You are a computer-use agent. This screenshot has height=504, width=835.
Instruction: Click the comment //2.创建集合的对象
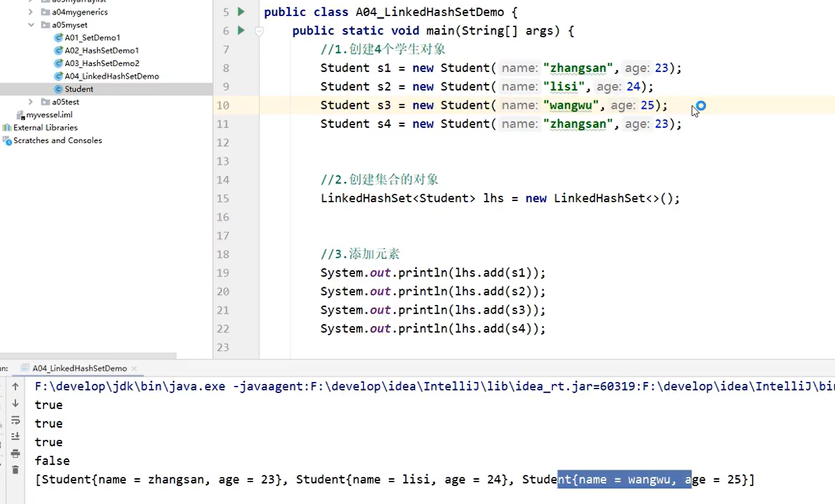coord(380,180)
